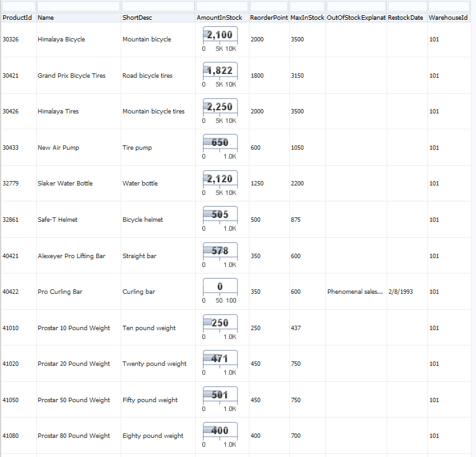Click the MaxInStock value '3150'

click(x=297, y=75)
